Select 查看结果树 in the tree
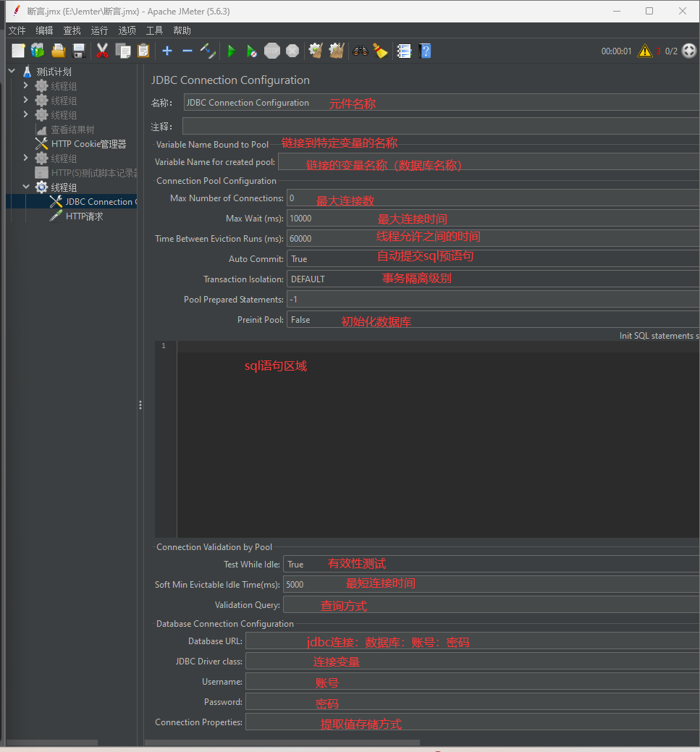 (72, 130)
